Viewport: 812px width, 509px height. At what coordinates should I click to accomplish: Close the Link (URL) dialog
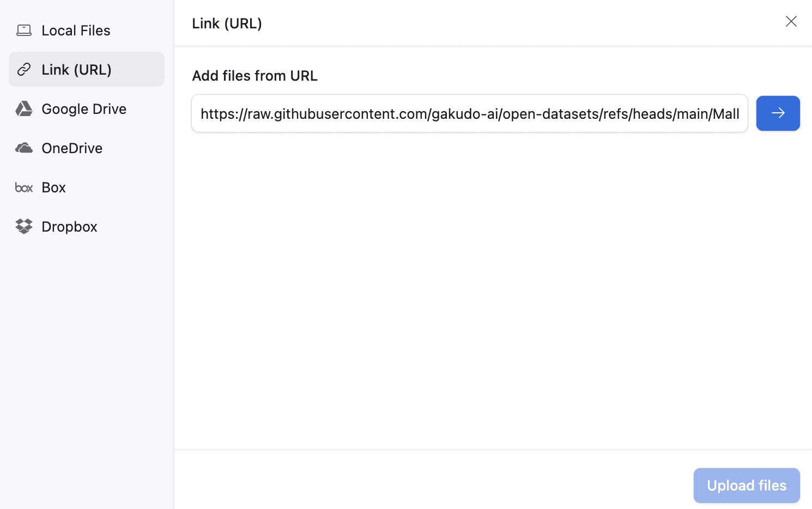(x=791, y=21)
